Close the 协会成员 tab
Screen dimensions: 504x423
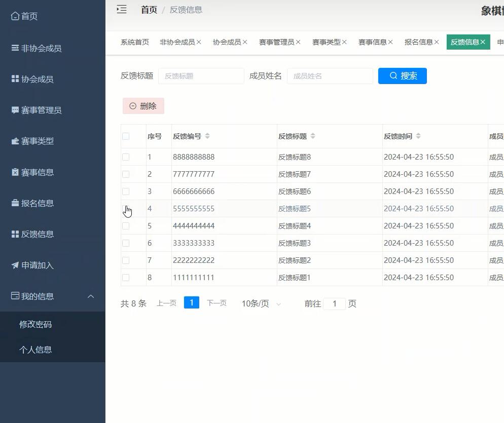click(245, 42)
